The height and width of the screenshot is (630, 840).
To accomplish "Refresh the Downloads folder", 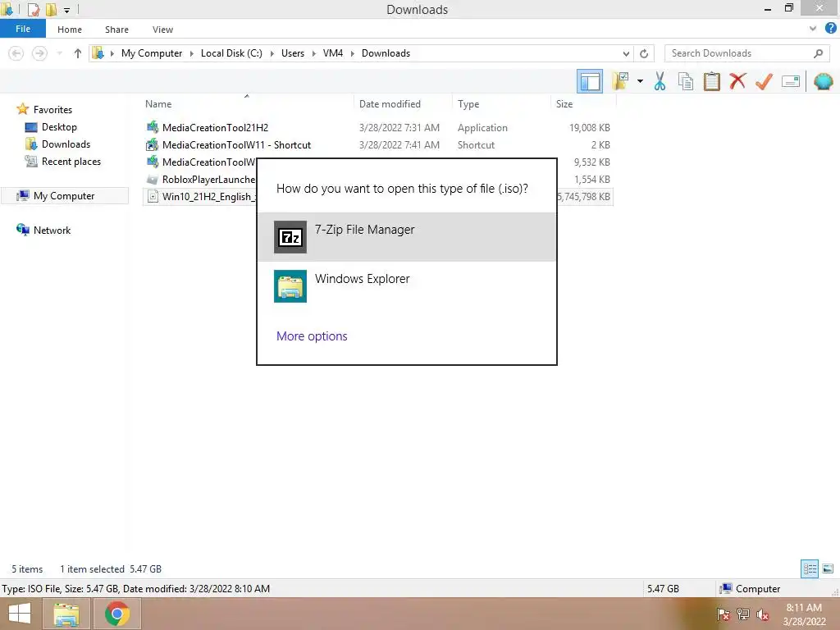I will [x=644, y=53].
